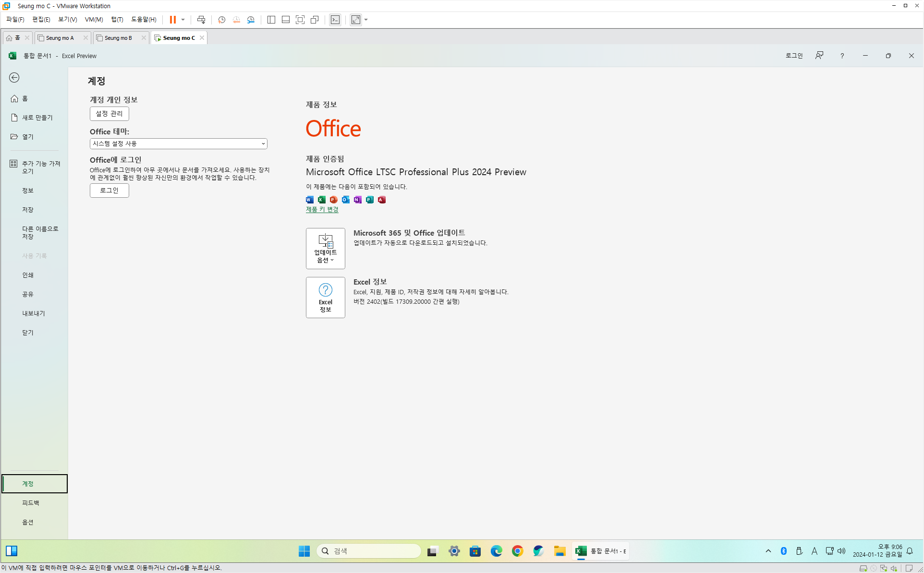Image resolution: width=924 pixels, height=573 pixels.
Task: Open the VM(M) menu
Action: tap(94, 20)
